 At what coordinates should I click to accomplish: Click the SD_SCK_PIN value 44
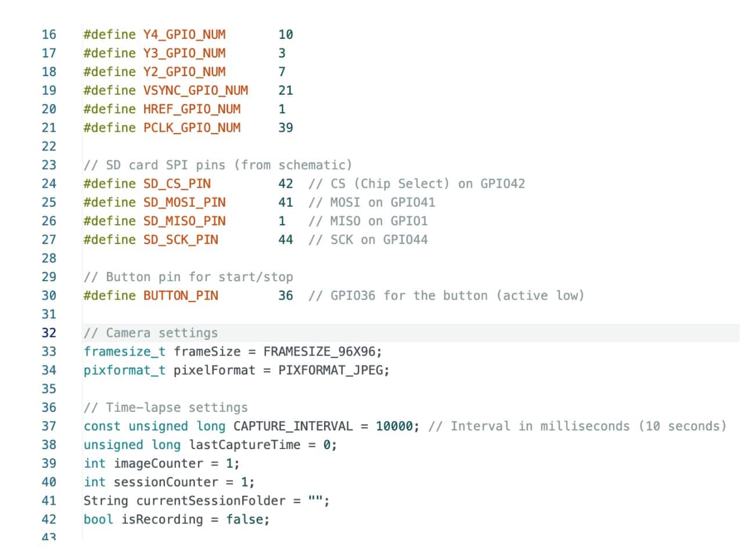pyautogui.click(x=286, y=239)
